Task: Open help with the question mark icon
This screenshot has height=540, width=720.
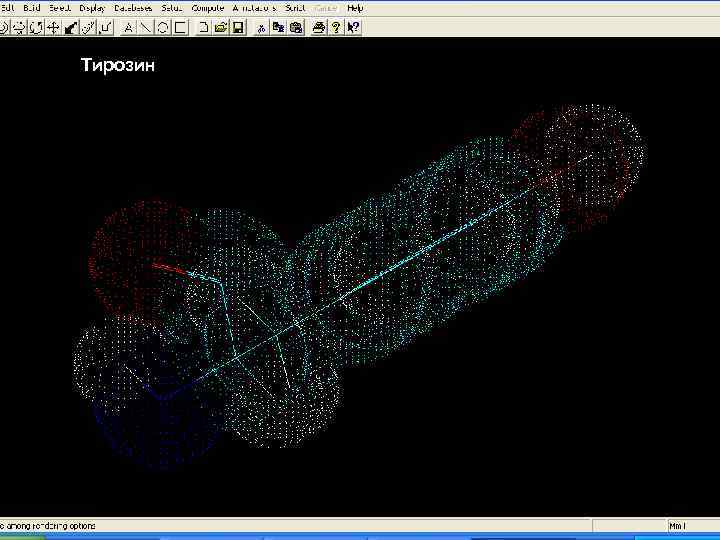Action: coord(336,28)
